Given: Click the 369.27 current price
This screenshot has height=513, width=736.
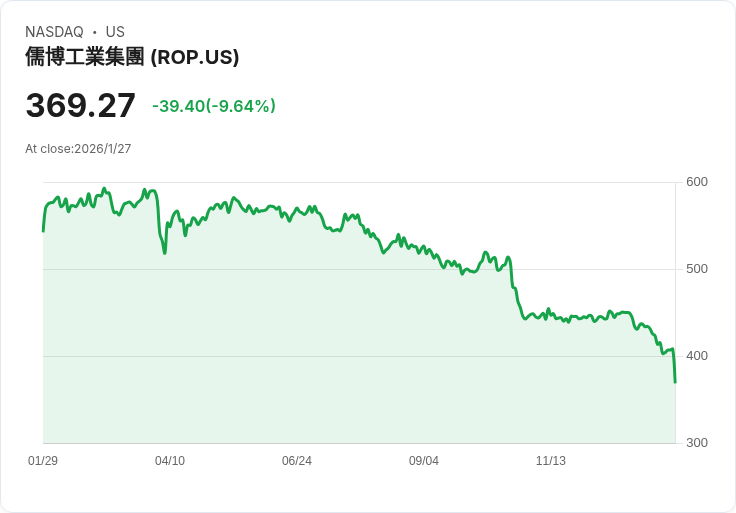Looking at the screenshot, I should coord(80,106).
